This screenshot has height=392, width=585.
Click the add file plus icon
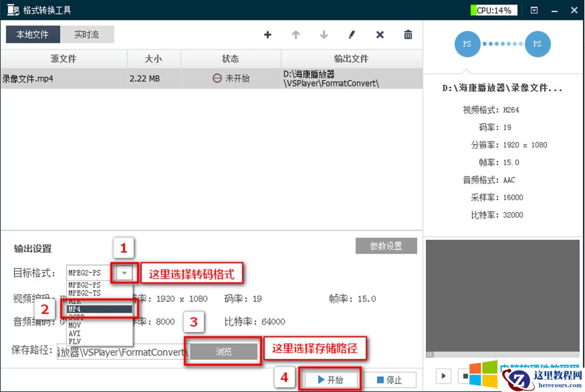pos(267,35)
